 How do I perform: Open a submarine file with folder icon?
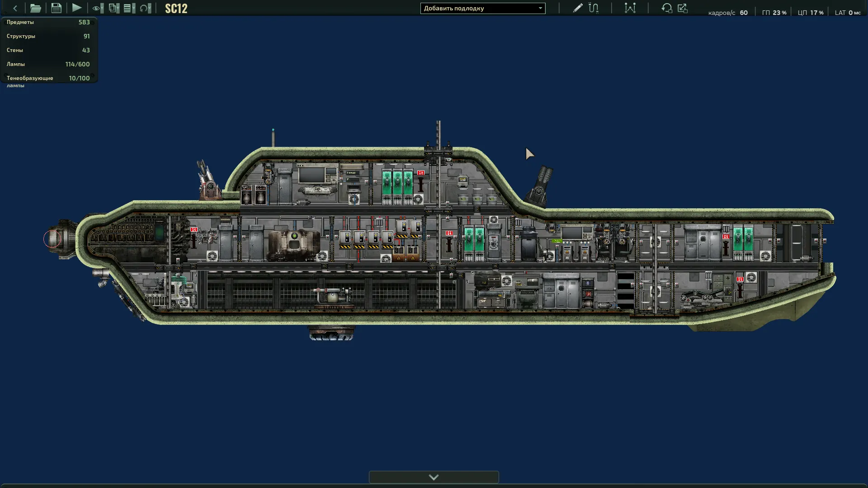point(35,8)
